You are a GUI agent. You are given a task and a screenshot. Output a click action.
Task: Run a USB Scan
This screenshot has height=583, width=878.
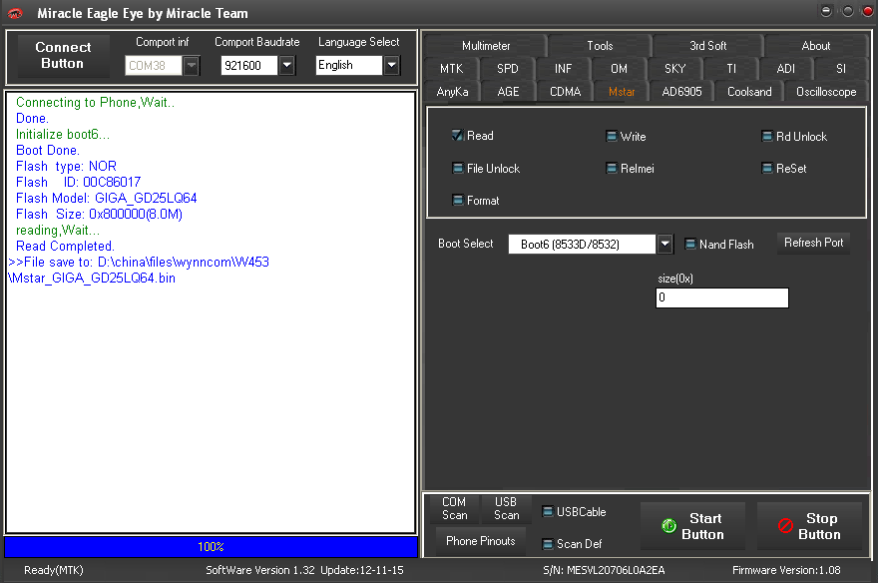(x=506, y=509)
